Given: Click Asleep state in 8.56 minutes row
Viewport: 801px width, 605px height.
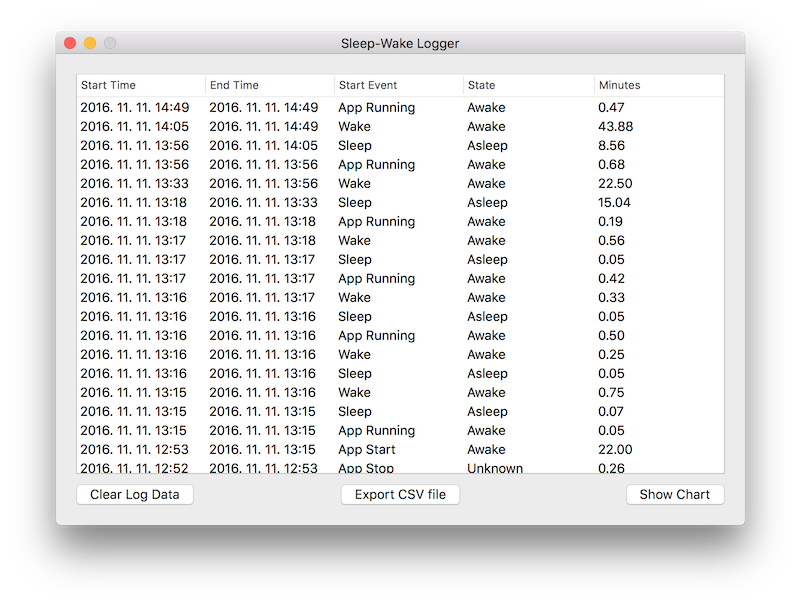Looking at the screenshot, I should pos(487,146).
